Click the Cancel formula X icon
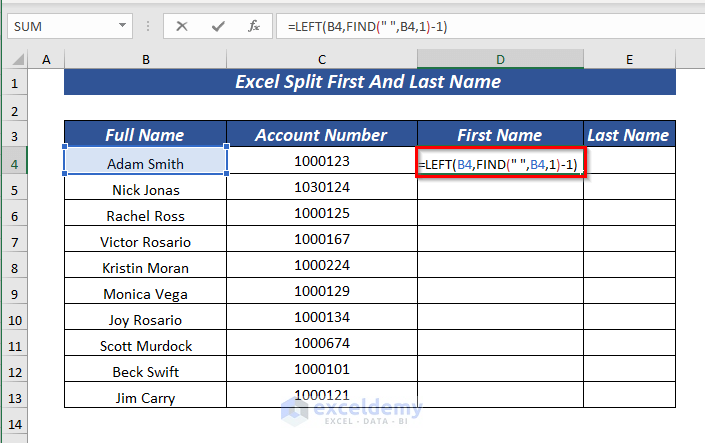 (181, 26)
